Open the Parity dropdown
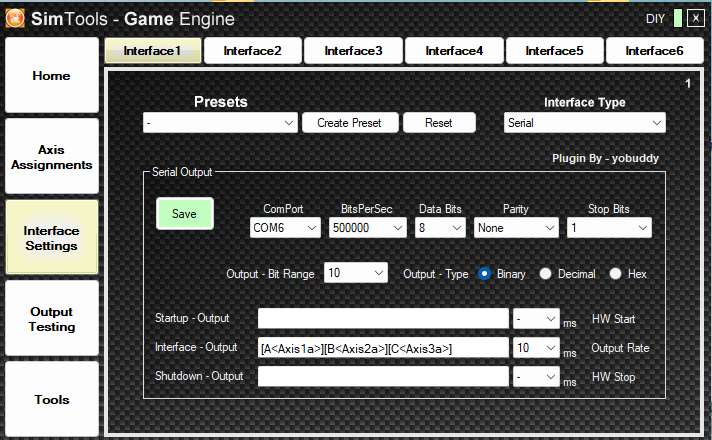712x440 pixels. click(516, 229)
